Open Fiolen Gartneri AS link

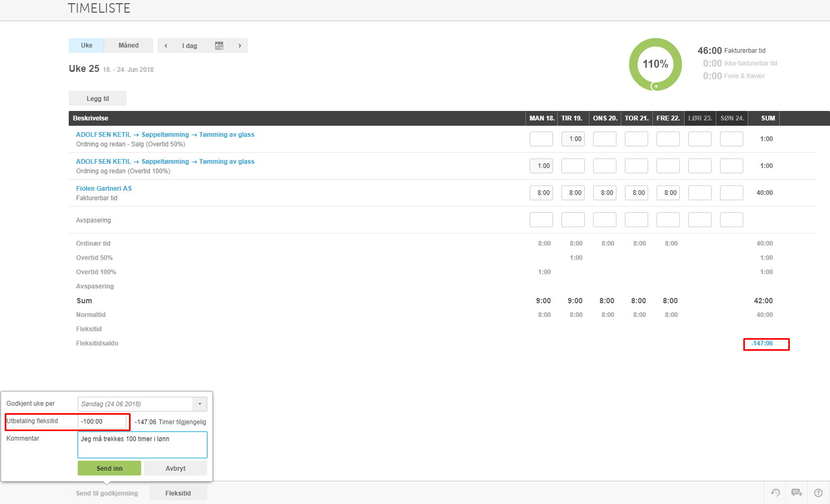pos(104,189)
